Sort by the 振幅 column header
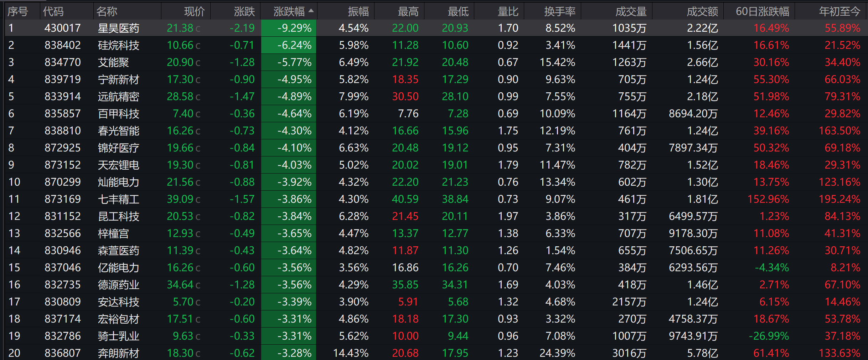The height and width of the screenshot is (360, 868). point(358,11)
